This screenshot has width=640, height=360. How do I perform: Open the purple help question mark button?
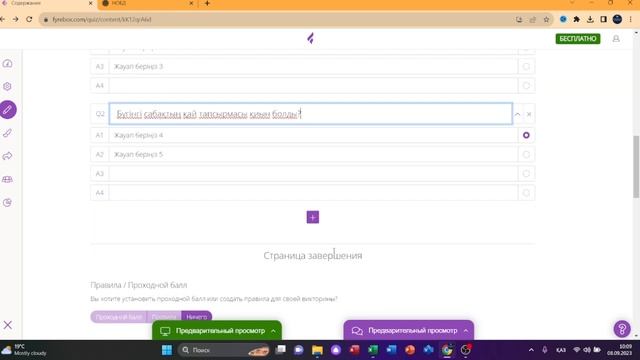point(622,329)
